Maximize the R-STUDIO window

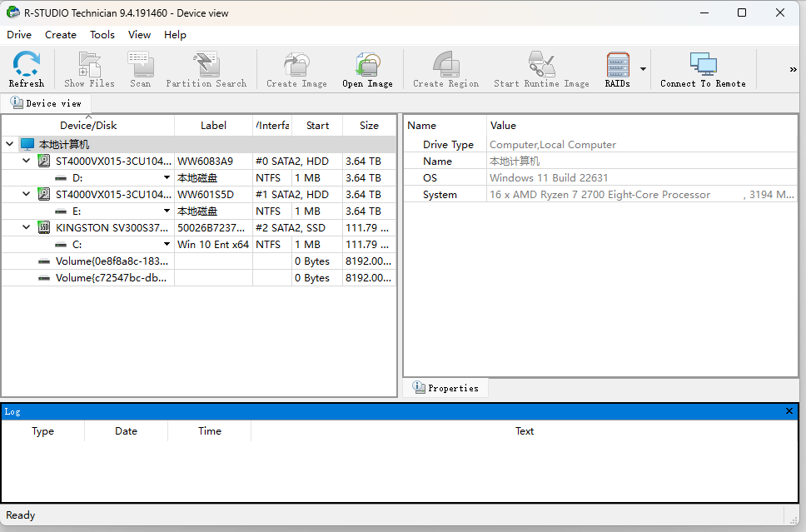[742, 12]
